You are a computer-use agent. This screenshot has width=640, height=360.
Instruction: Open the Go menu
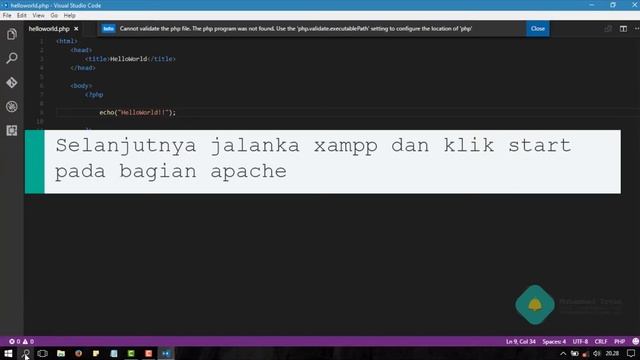click(54, 16)
